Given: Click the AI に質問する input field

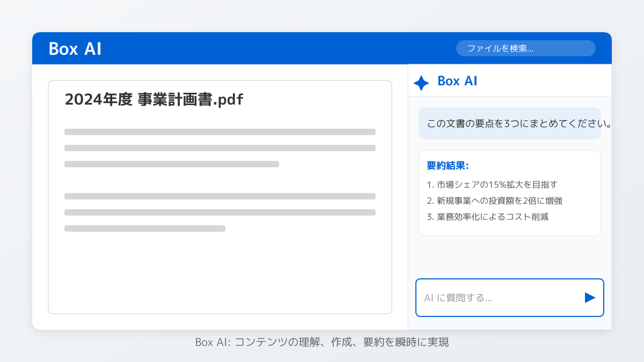Looking at the screenshot, I should [499, 298].
